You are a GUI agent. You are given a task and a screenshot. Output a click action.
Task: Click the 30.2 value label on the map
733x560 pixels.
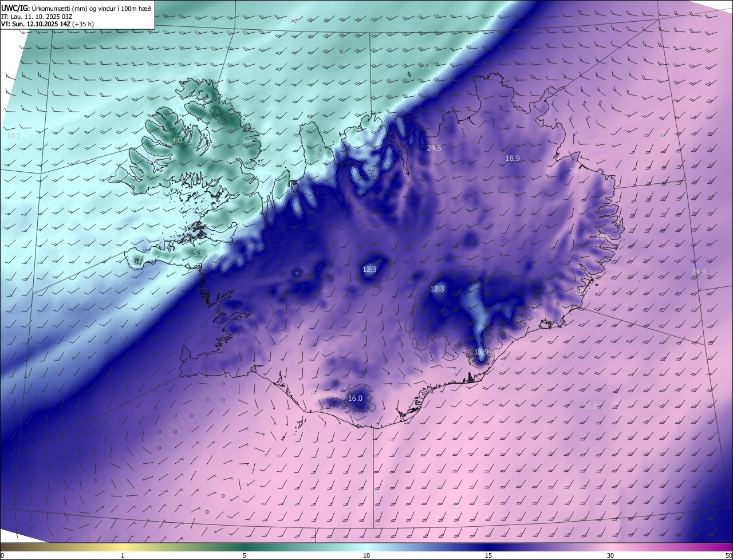455,506
